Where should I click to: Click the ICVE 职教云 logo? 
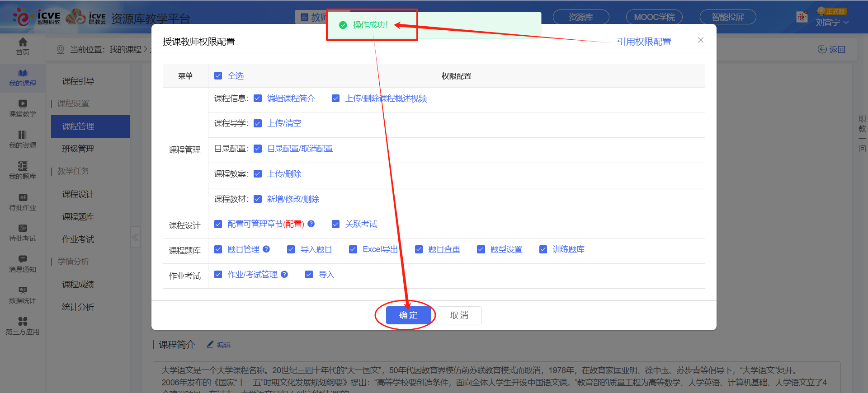86,17
